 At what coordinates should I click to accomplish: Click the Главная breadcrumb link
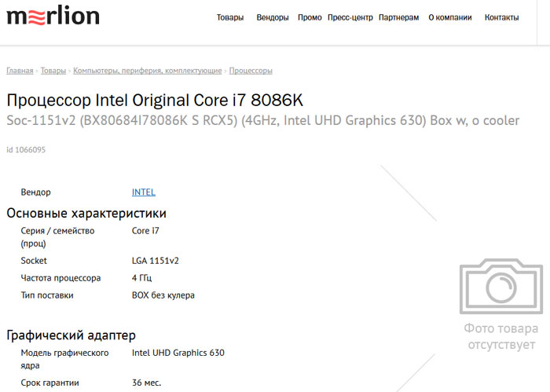click(x=20, y=71)
